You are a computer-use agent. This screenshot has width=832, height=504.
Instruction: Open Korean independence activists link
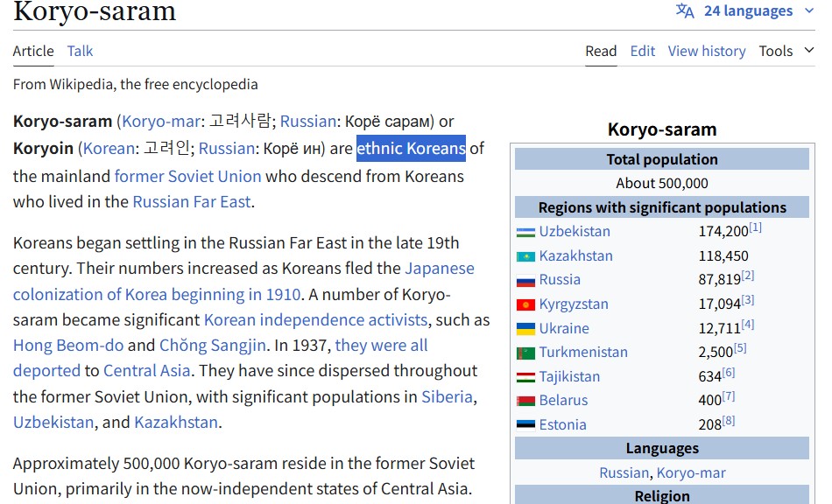coord(315,320)
